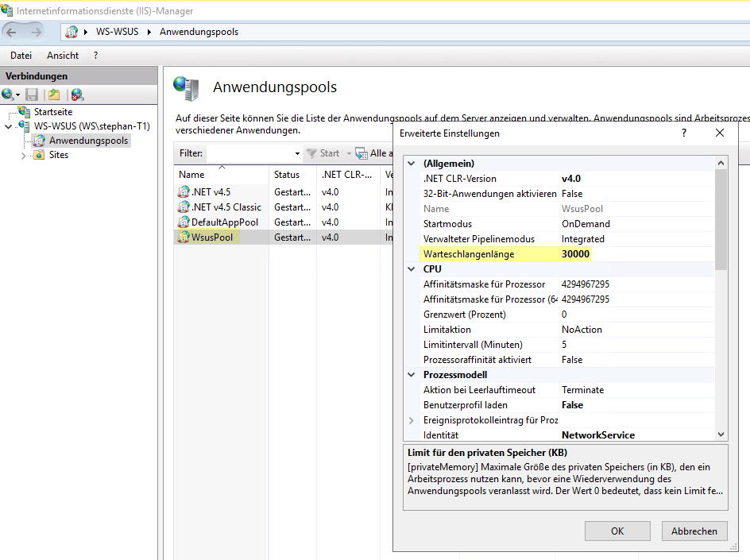Click the WsusPool row icon
The width and height of the screenshot is (750, 560).
[x=184, y=238]
